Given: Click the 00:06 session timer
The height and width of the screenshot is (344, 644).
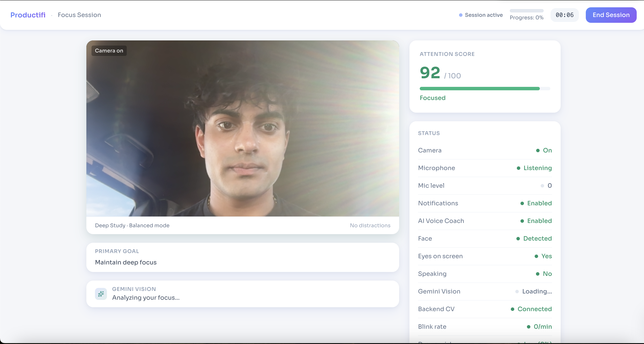Looking at the screenshot, I should click(564, 15).
